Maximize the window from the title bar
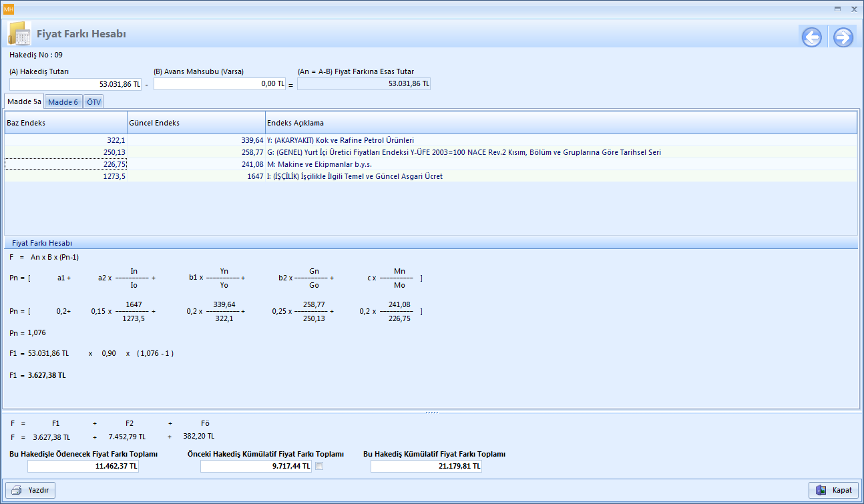Screen dimensions: 864x504 (x=837, y=9)
